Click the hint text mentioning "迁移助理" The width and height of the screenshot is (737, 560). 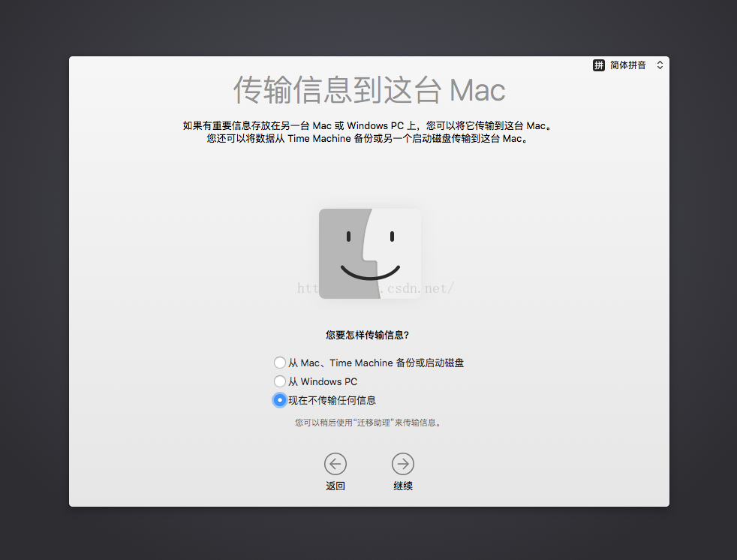pyautogui.click(x=368, y=423)
